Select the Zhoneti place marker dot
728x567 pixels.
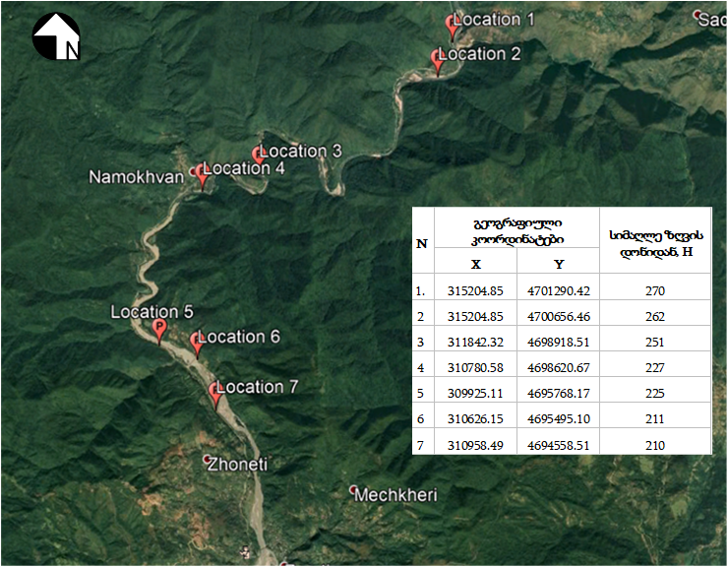pyautogui.click(x=208, y=460)
